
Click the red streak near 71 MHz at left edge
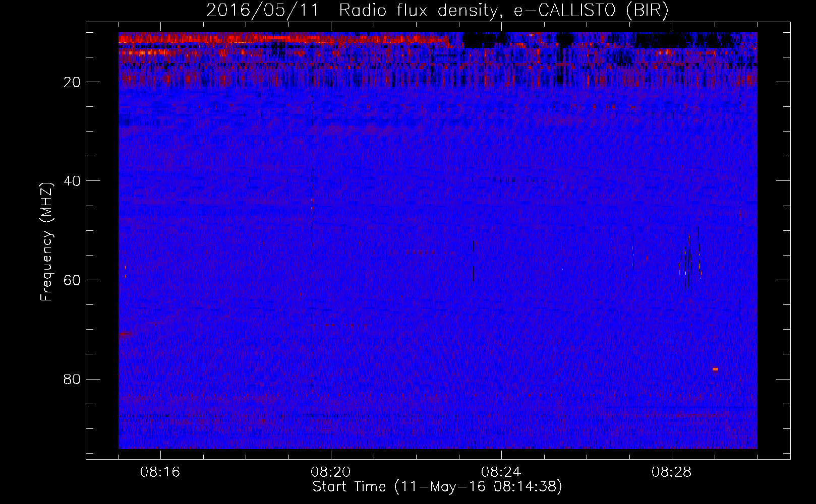coord(126,334)
